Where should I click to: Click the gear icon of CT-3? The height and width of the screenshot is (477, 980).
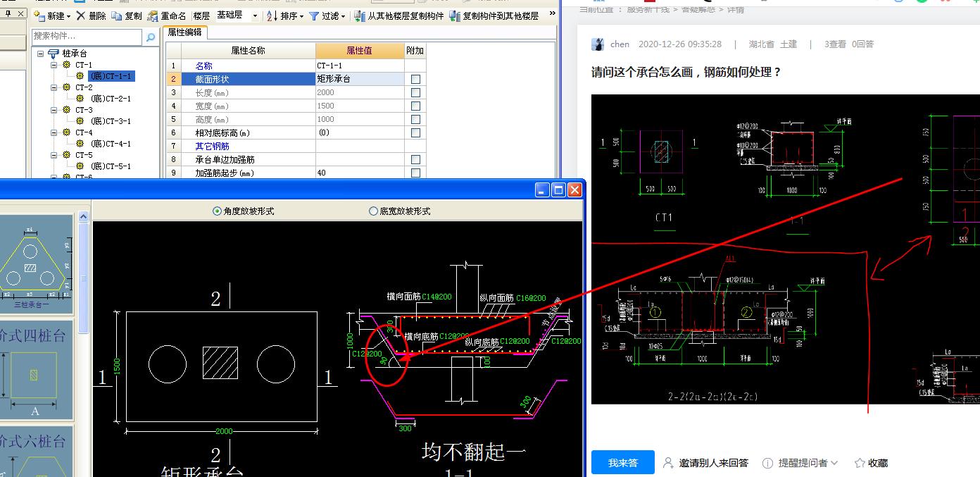[67, 110]
